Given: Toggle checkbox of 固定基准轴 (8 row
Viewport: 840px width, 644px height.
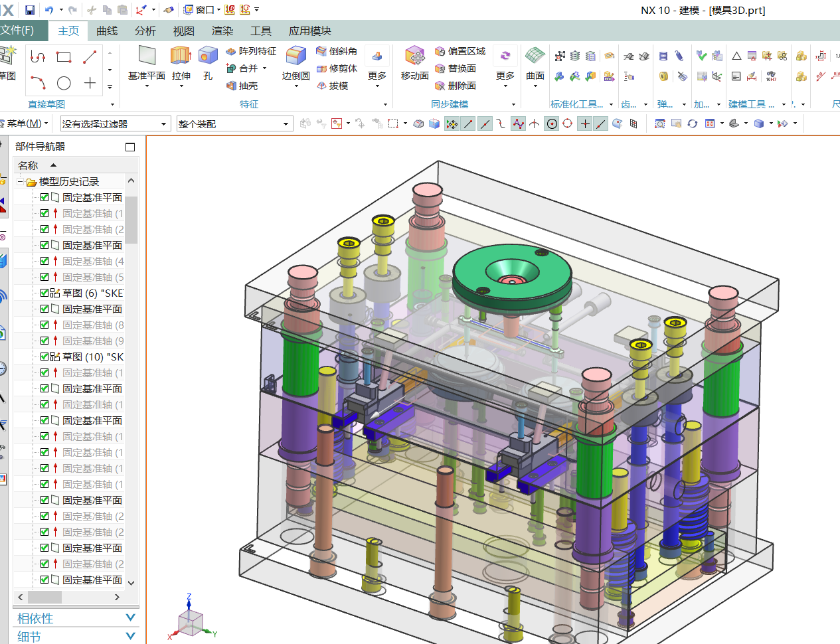Looking at the screenshot, I should coord(44,325).
